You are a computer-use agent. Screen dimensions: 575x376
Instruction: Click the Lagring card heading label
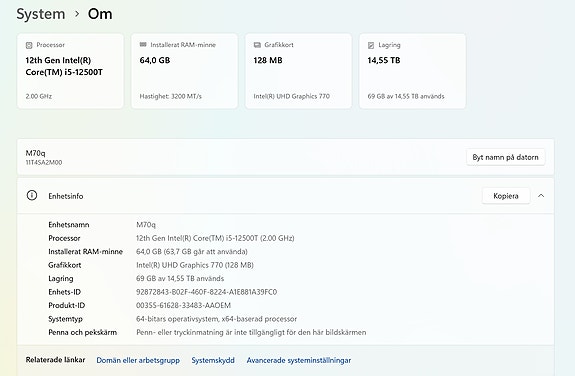pos(389,45)
